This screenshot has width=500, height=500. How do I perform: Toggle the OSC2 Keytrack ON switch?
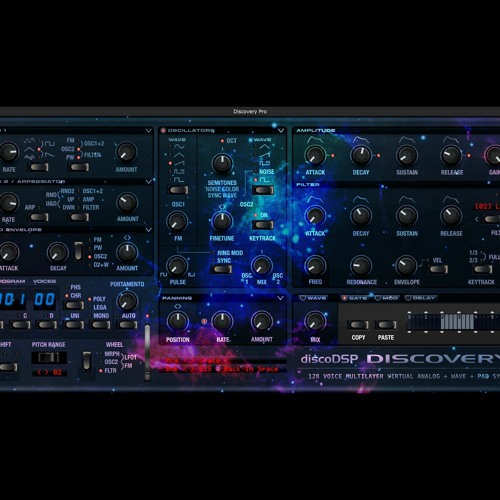pos(263,225)
